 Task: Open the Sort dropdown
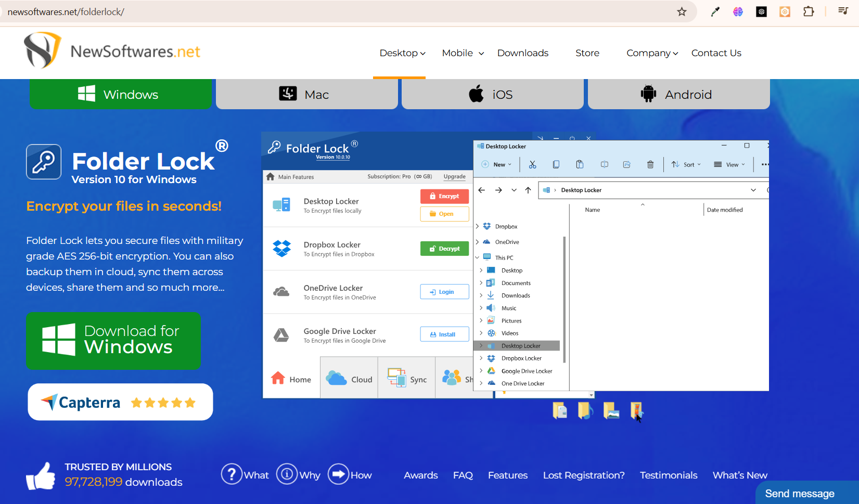pyautogui.click(x=686, y=164)
